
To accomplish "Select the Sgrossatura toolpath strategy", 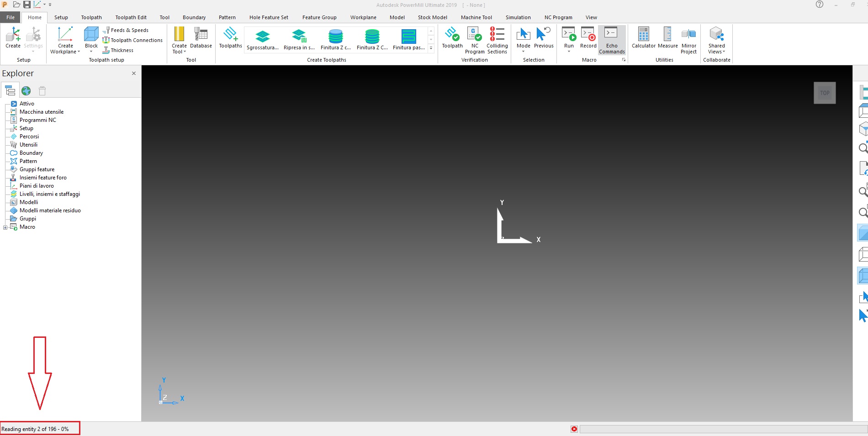I will point(262,39).
